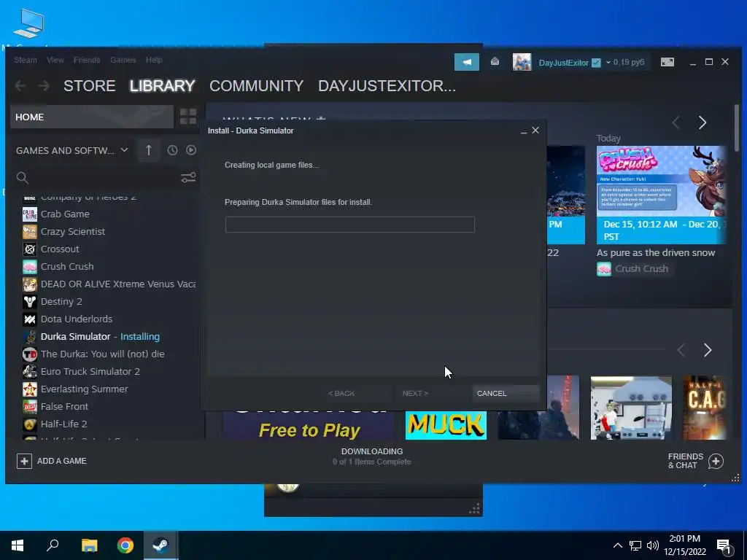Minimize the Install Durka Simulator dialog
The height and width of the screenshot is (560, 747).
coord(524,131)
